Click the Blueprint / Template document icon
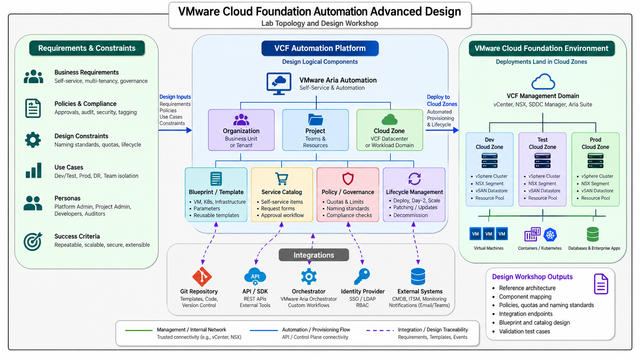This screenshot has height=360, width=640. pyautogui.click(x=216, y=179)
